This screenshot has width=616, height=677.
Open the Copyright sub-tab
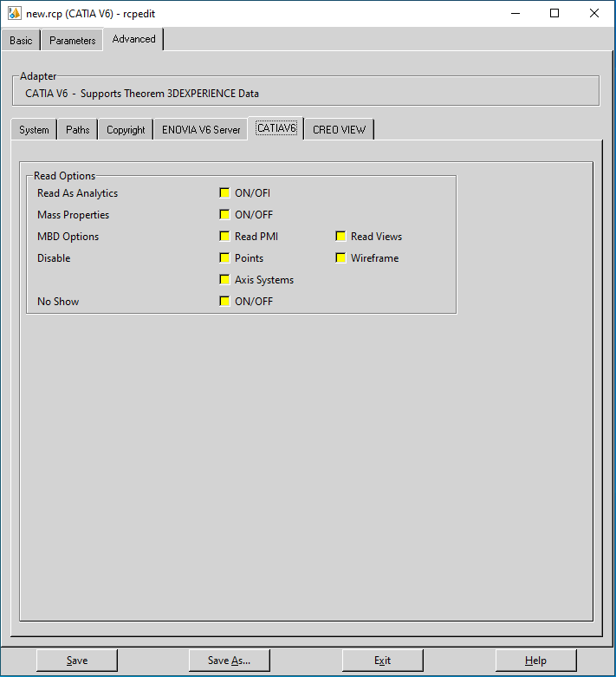tap(126, 129)
